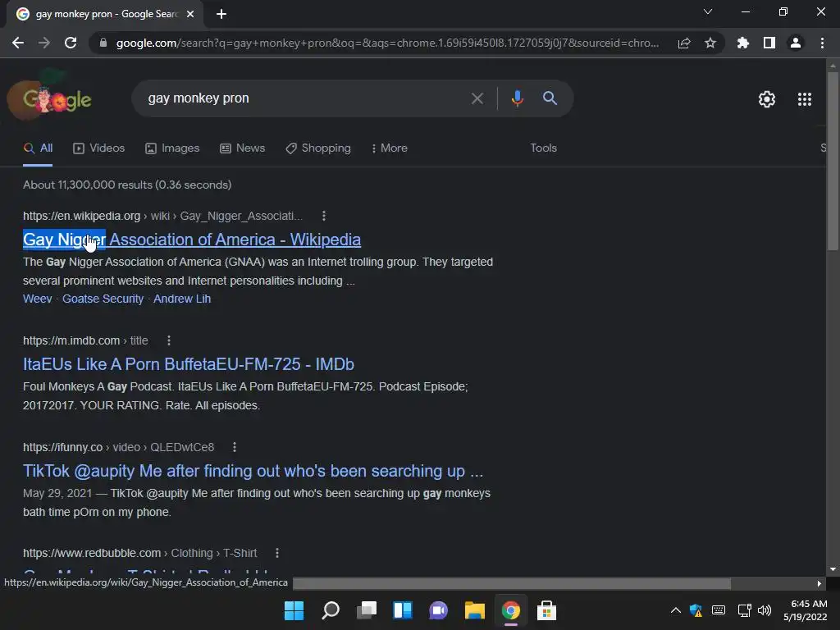Click the 'About 11,300,000 results' text
This screenshot has height=630, width=840.
pos(127,185)
